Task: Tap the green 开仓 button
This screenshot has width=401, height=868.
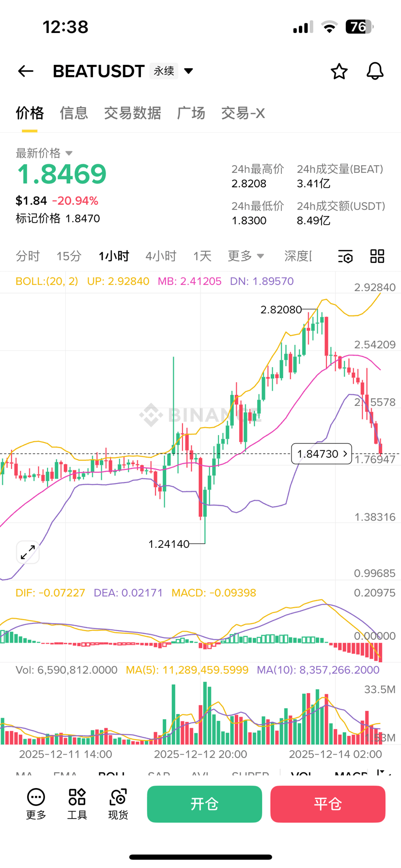Action: (204, 804)
